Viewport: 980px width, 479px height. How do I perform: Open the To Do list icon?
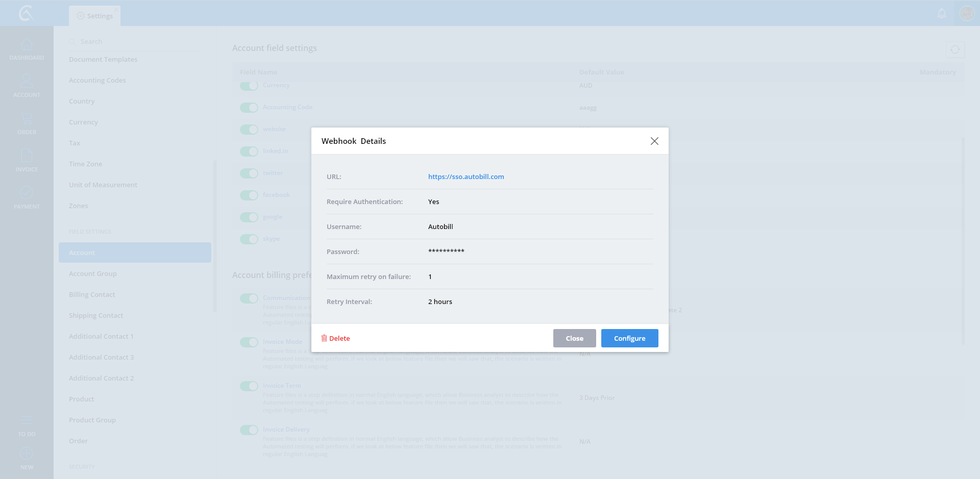(27, 421)
